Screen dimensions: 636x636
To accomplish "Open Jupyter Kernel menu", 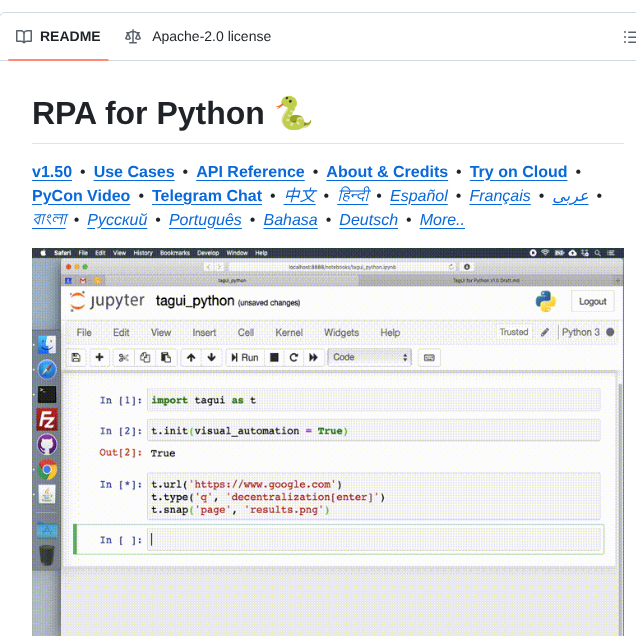I will pos(289,333).
